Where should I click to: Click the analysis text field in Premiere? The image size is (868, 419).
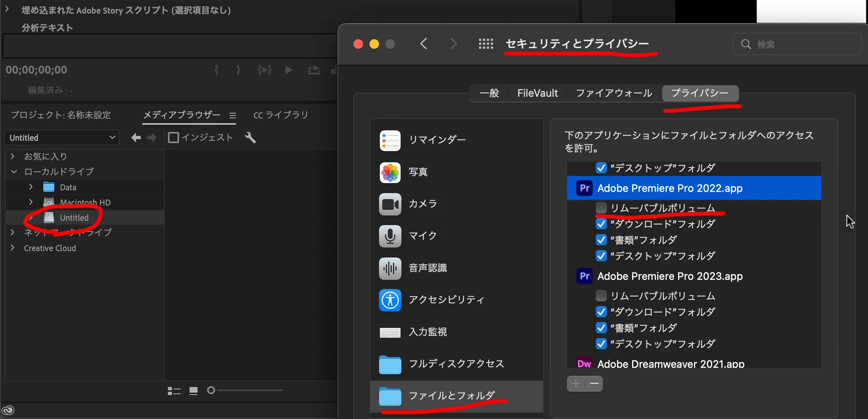(170, 46)
